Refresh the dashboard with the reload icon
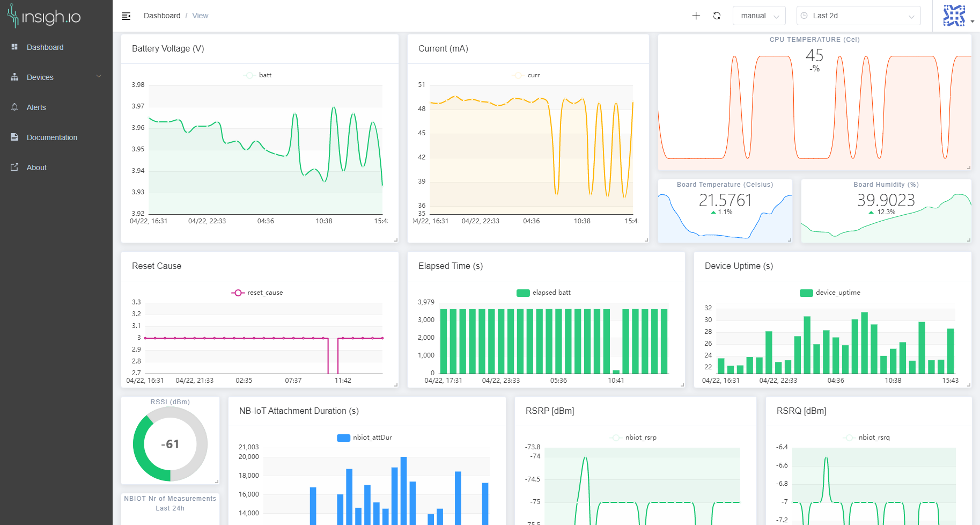 tap(717, 16)
